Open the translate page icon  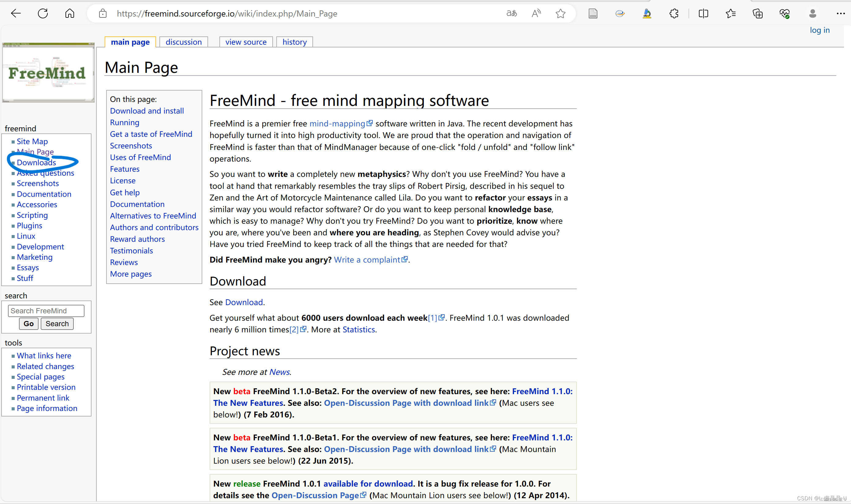(x=511, y=13)
